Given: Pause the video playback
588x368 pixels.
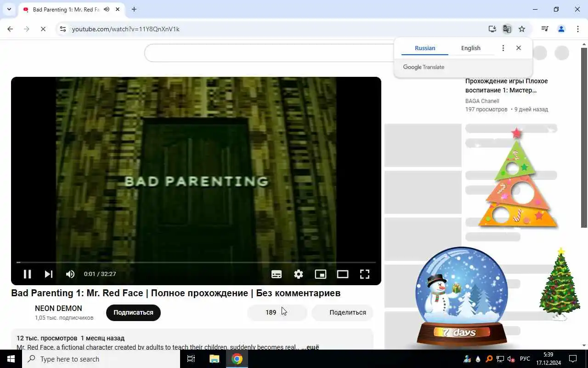Looking at the screenshot, I should 28,274.
